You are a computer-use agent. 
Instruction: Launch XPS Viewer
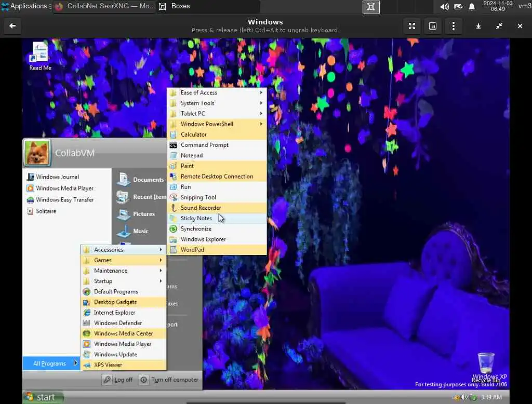[x=124, y=365]
